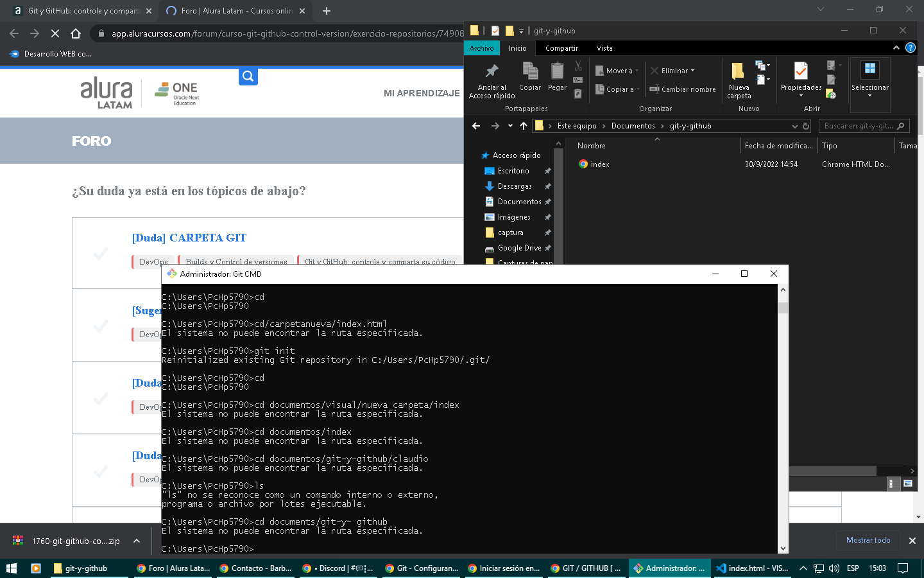Click the Git CMD window title icon
Screen dimensions: 924x578
coord(171,274)
